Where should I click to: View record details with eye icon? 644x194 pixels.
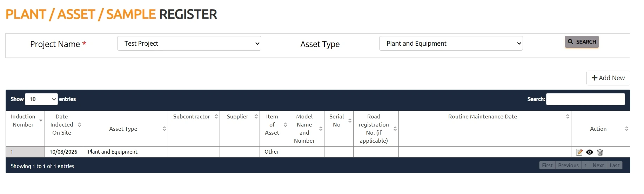[590, 152]
